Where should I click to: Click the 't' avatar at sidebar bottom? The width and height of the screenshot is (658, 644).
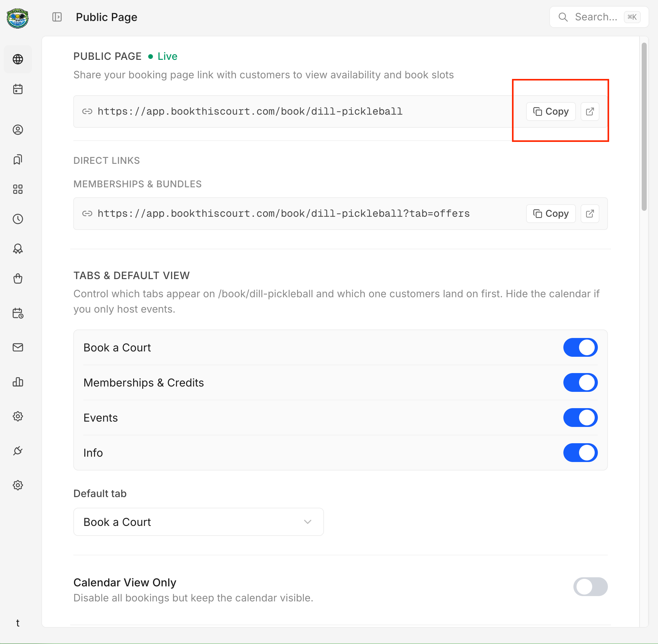pyautogui.click(x=18, y=623)
